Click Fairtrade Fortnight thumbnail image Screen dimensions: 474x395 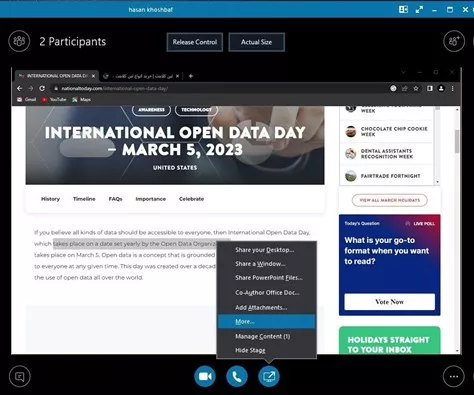351,176
